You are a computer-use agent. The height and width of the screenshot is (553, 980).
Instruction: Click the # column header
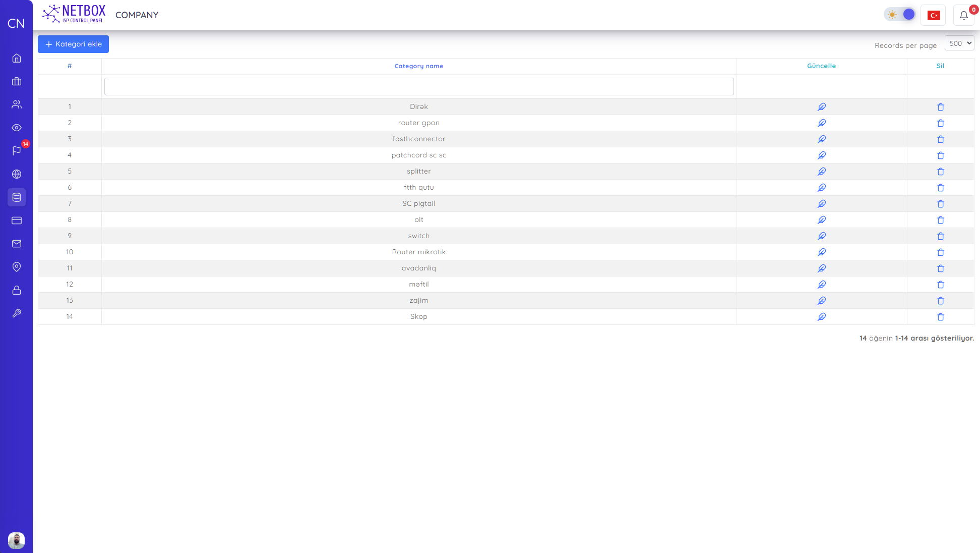pyautogui.click(x=70, y=66)
